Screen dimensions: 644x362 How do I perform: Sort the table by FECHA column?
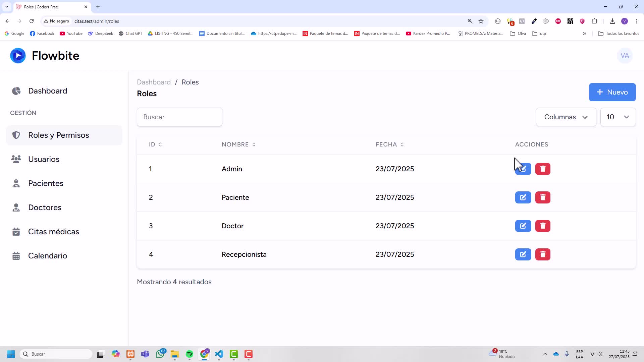point(390,144)
